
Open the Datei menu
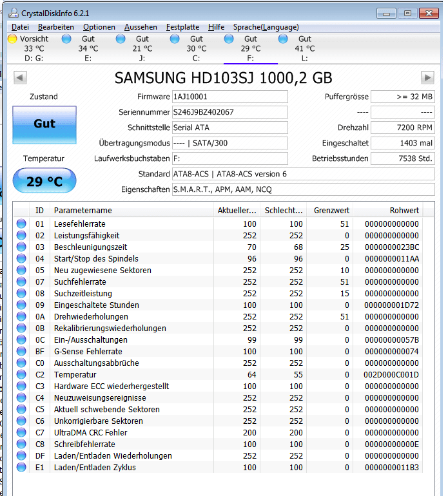(x=20, y=27)
